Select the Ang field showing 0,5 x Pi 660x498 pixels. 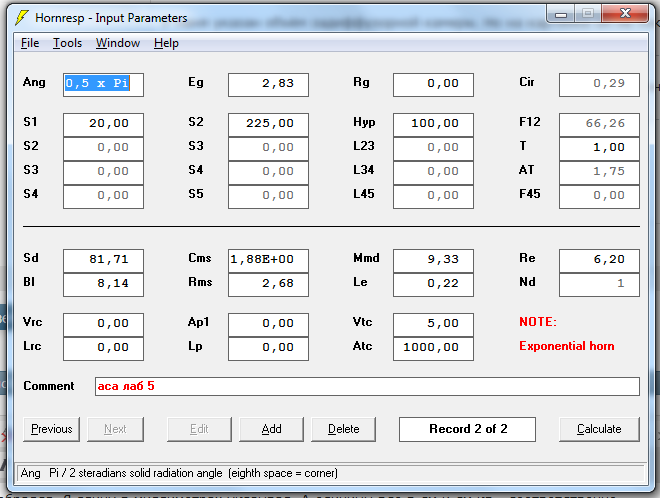point(104,85)
